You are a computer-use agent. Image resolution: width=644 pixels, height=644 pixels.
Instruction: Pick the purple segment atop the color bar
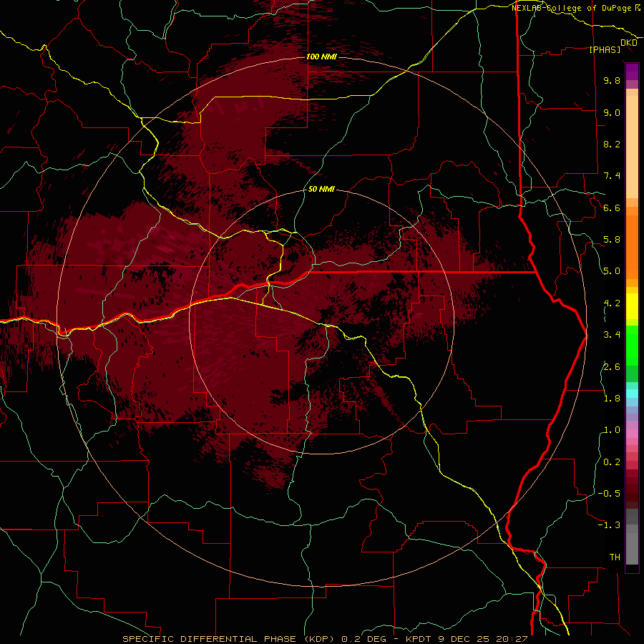[x=632, y=72]
